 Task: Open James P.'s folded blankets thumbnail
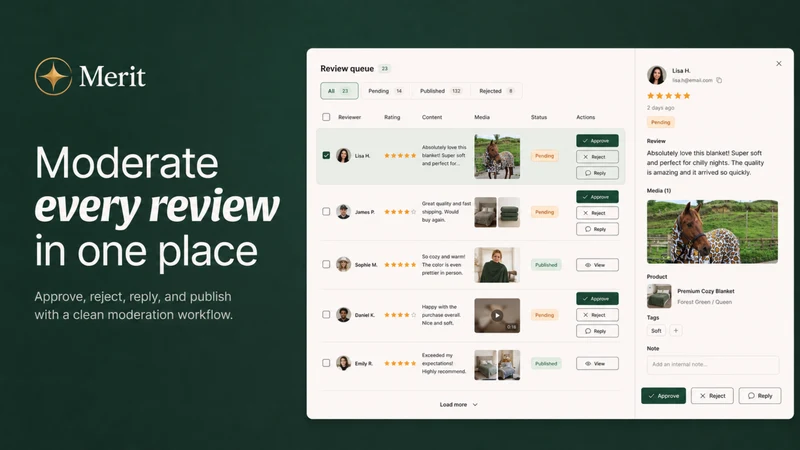509,212
